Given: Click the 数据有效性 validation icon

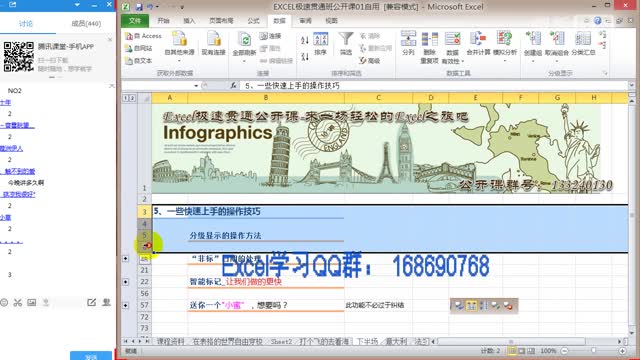Looking at the screenshot, I should (x=452, y=40).
